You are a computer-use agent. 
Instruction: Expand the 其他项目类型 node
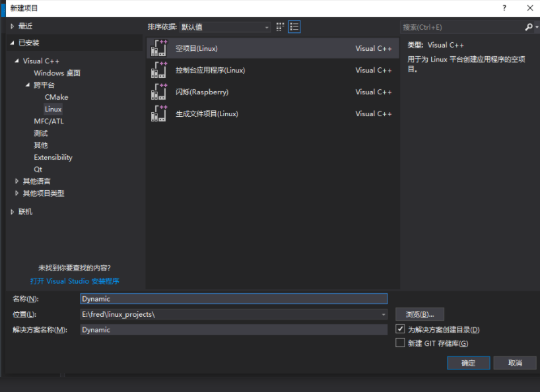pyautogui.click(x=17, y=193)
